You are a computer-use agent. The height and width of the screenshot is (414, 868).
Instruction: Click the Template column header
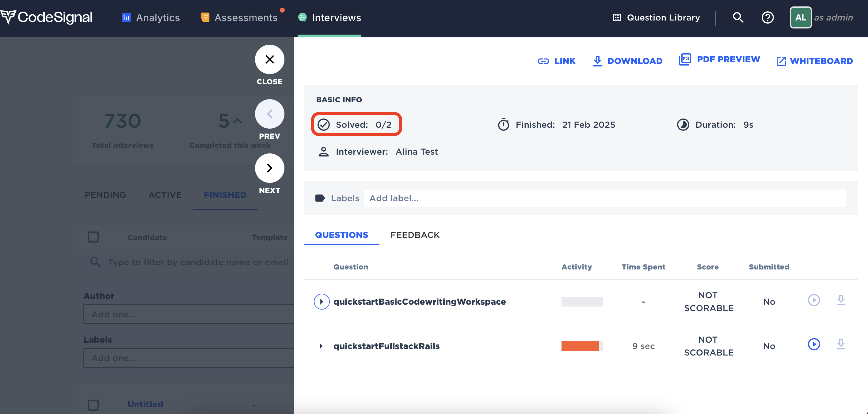point(270,237)
